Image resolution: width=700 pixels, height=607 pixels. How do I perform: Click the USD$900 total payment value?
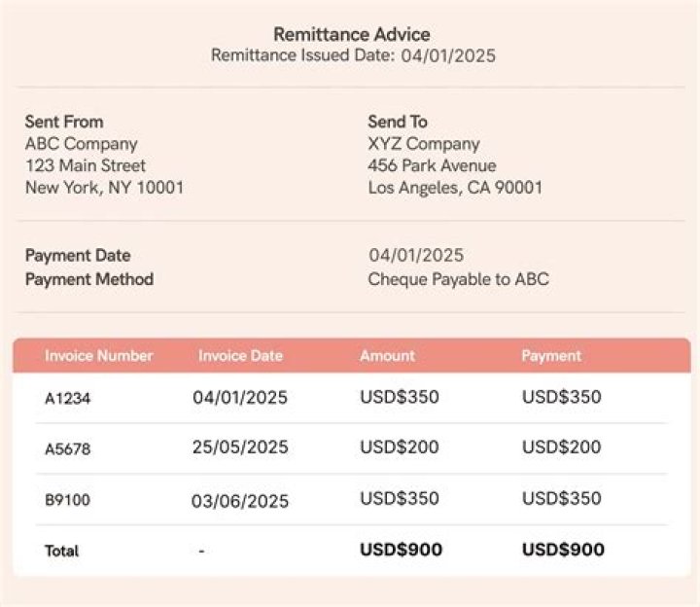[563, 550]
